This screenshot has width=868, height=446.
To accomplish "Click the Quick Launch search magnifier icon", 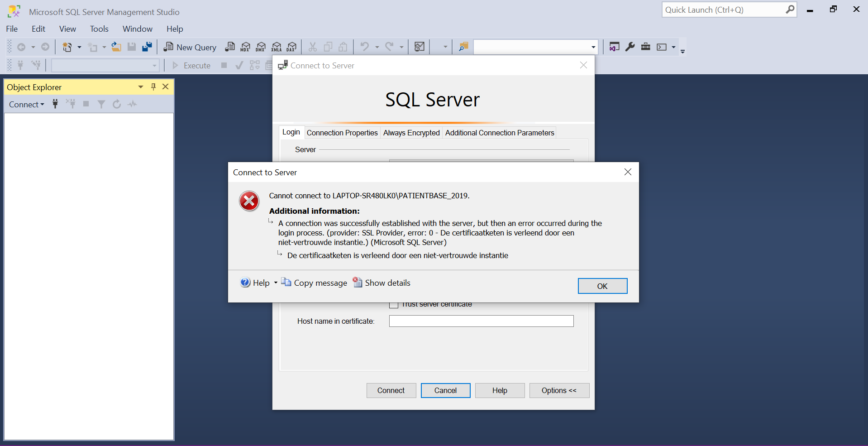I will (790, 10).
